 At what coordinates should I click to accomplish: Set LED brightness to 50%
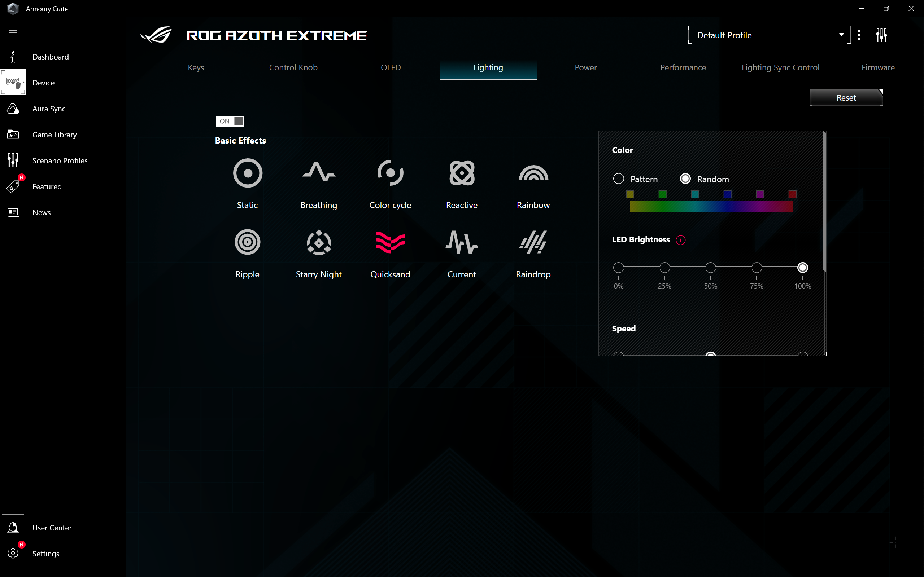point(710,268)
